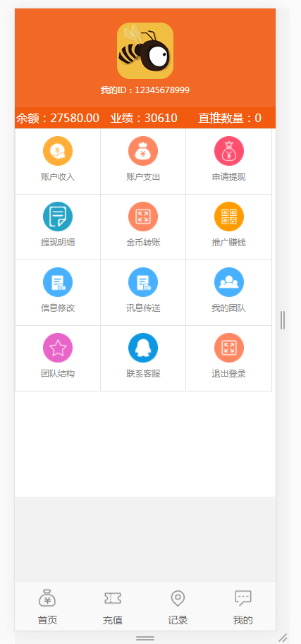The width and height of the screenshot is (301, 644).
Task: Open 讯息传送 message icon
Action: pyautogui.click(x=143, y=282)
